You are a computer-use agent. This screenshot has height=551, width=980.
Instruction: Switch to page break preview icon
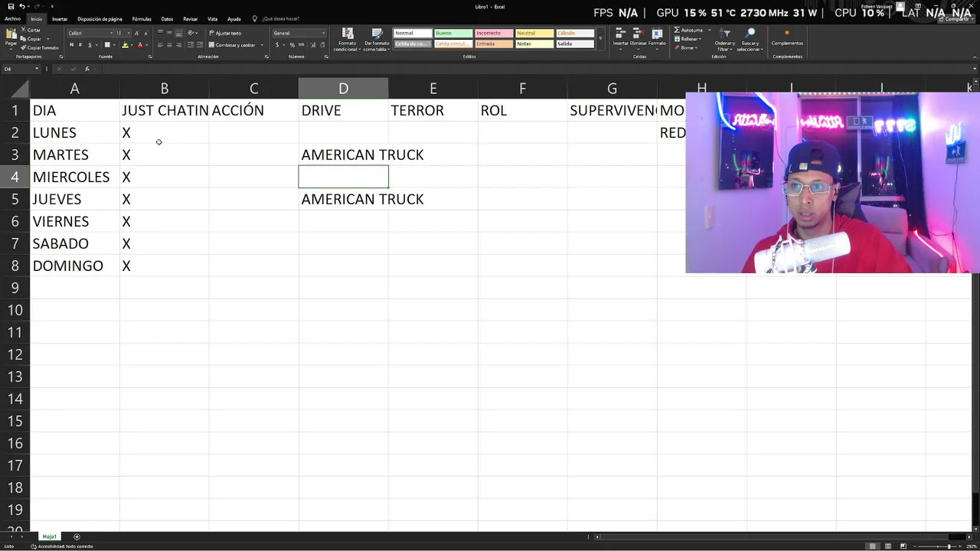tap(903, 546)
